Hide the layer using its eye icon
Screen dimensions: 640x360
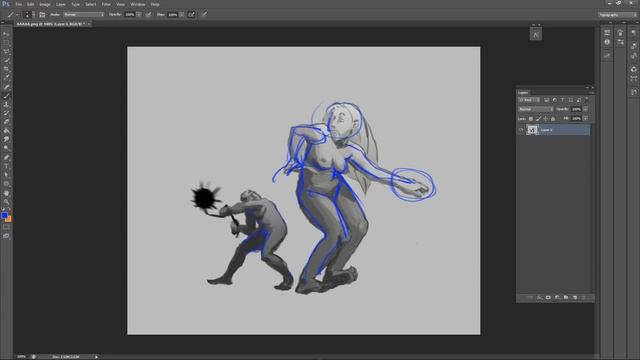click(x=521, y=130)
